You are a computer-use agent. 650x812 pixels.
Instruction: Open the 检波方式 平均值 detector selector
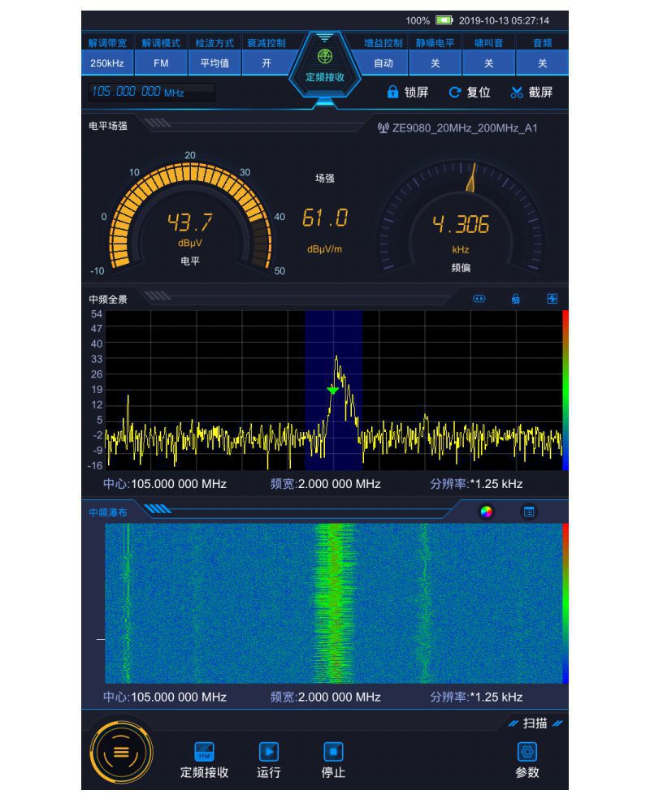point(214,63)
